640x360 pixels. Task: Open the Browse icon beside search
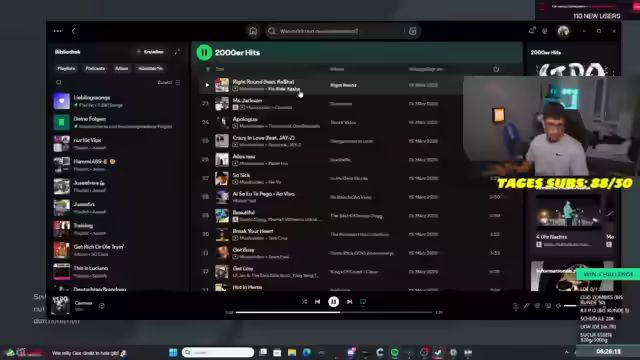[x=412, y=31]
